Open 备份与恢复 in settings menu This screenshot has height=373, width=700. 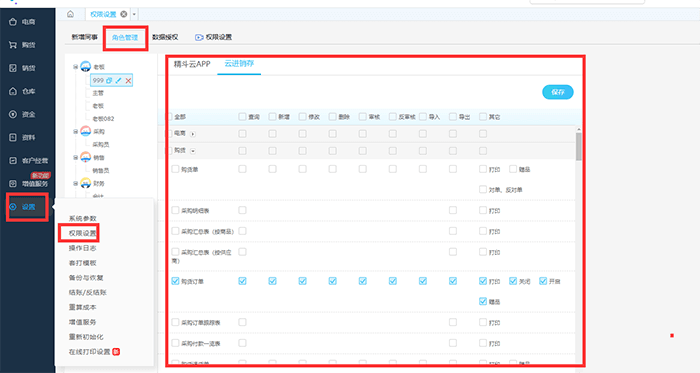pyautogui.click(x=86, y=278)
